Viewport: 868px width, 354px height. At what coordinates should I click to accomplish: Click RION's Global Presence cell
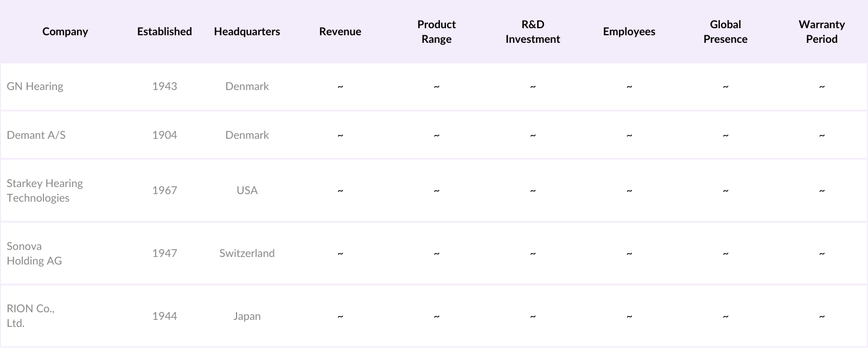(x=725, y=316)
